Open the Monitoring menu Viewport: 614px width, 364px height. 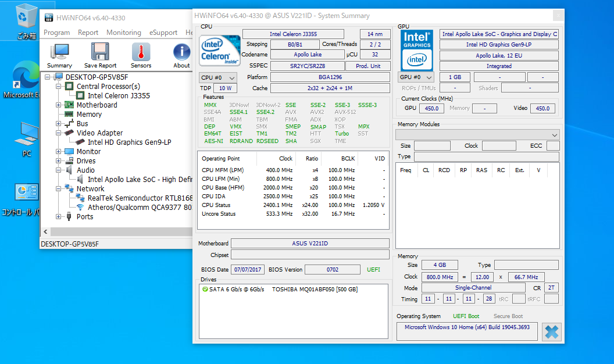click(123, 33)
